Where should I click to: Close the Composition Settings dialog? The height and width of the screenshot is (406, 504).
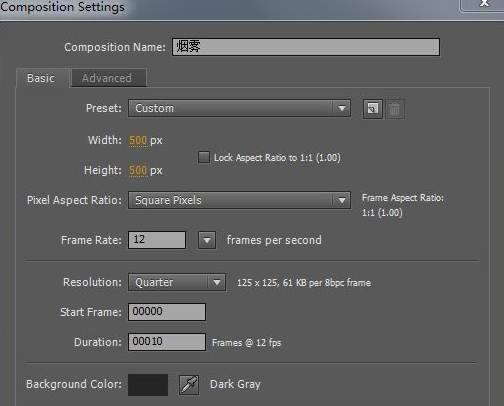pyautogui.click(x=483, y=4)
